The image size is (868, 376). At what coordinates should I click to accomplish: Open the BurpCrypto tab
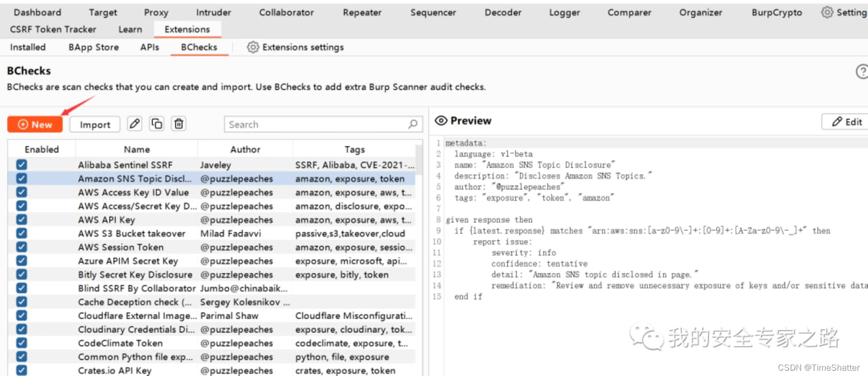[x=776, y=12]
